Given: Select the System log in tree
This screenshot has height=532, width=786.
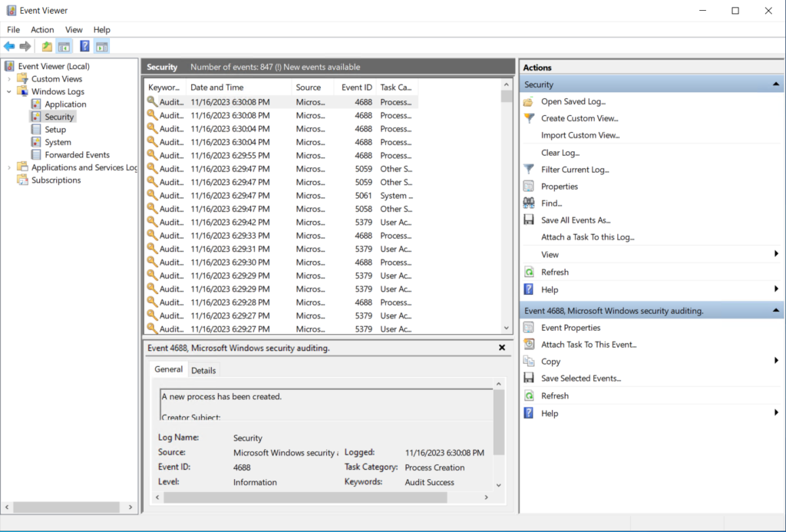Looking at the screenshot, I should [x=58, y=142].
